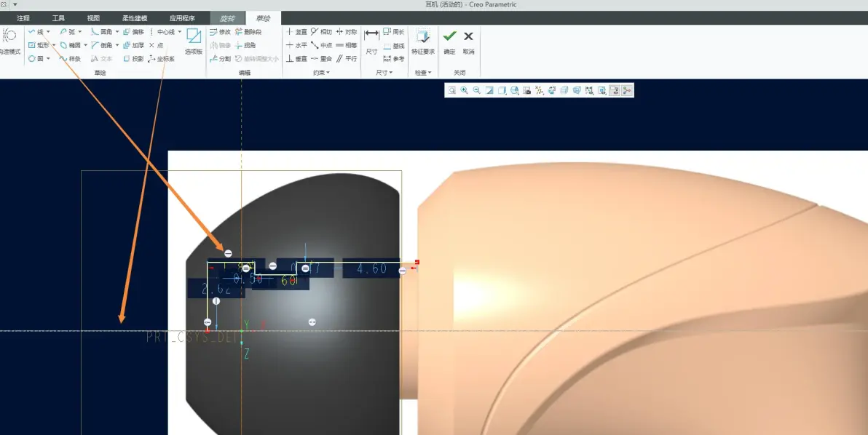Toggle the 构造模式 (Construction Mode) button

(10, 41)
